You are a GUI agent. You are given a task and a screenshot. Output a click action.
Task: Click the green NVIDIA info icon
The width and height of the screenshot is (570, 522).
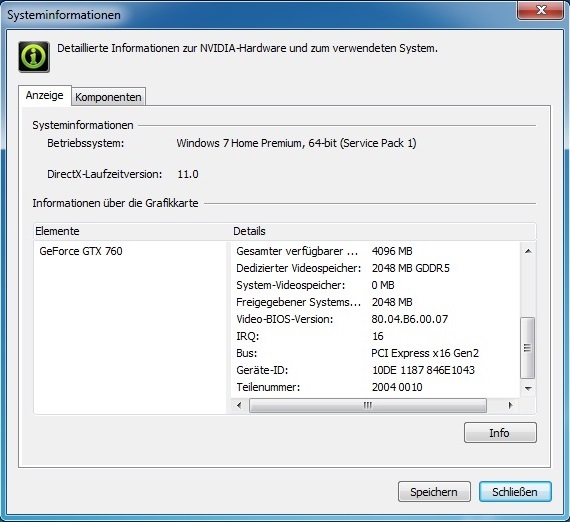pyautogui.click(x=34, y=57)
